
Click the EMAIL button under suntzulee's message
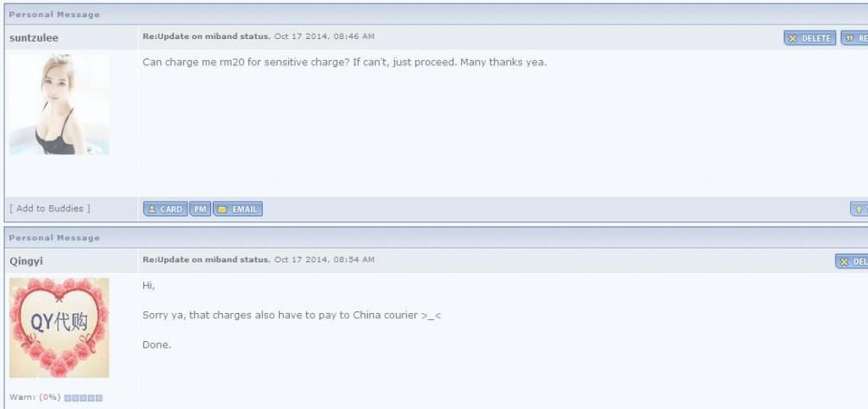(238, 209)
